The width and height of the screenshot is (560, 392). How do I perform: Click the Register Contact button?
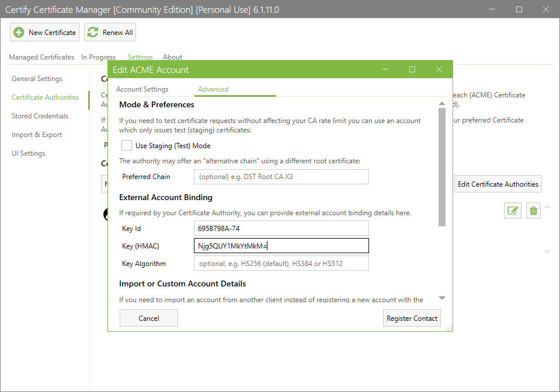pos(412,318)
